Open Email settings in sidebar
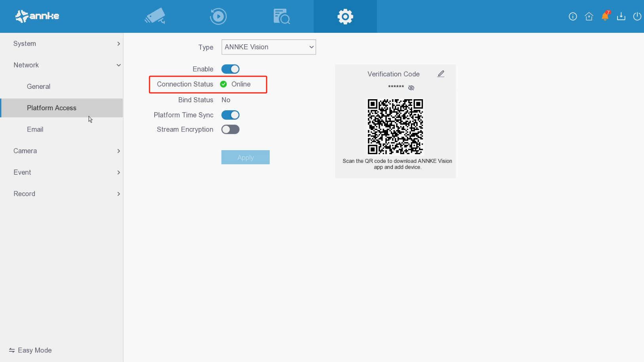644x362 pixels. coord(62,129)
